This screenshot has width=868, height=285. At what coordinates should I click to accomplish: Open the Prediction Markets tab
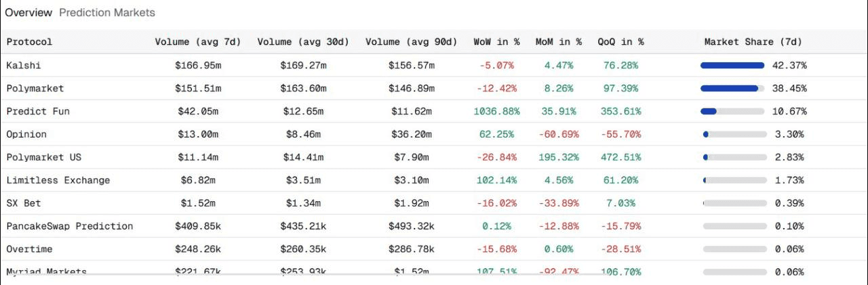[x=106, y=12]
